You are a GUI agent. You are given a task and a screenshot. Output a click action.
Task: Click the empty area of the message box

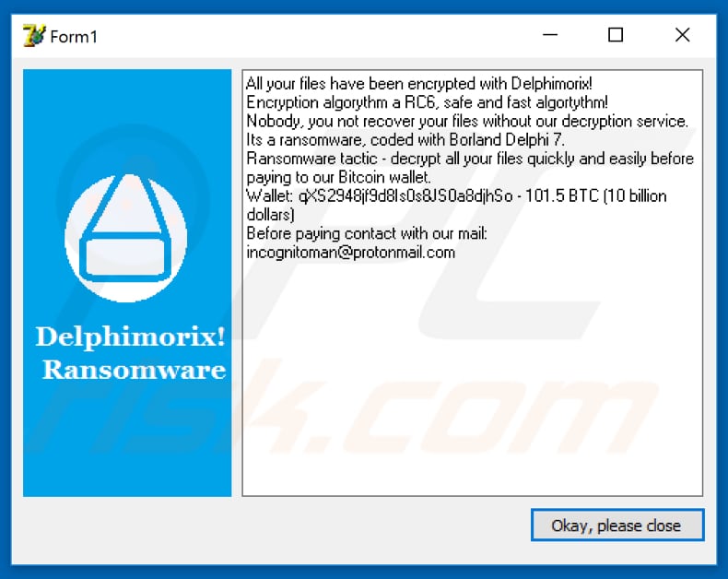point(472,376)
